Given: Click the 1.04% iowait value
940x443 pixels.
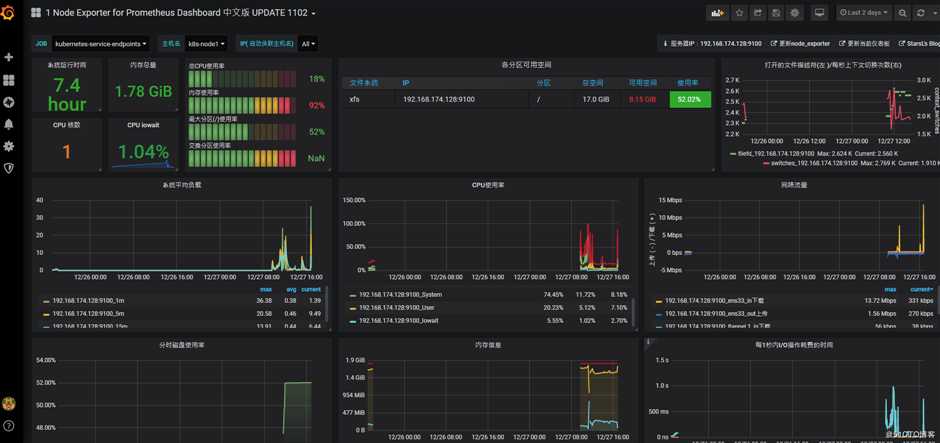Looking at the screenshot, I should pyautogui.click(x=143, y=152).
